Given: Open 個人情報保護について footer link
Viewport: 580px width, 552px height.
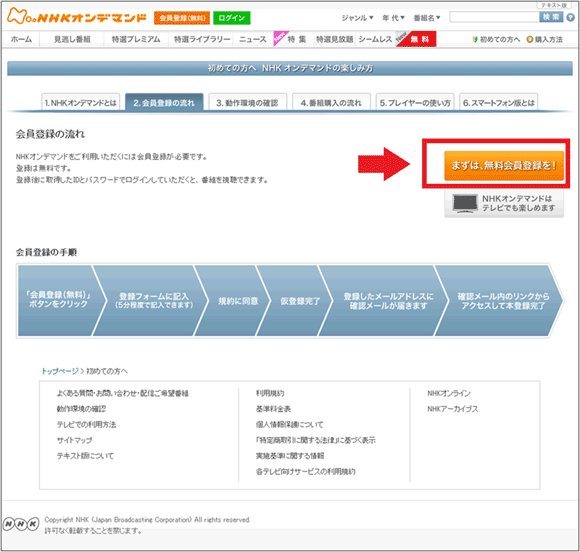Looking at the screenshot, I should click(289, 424).
